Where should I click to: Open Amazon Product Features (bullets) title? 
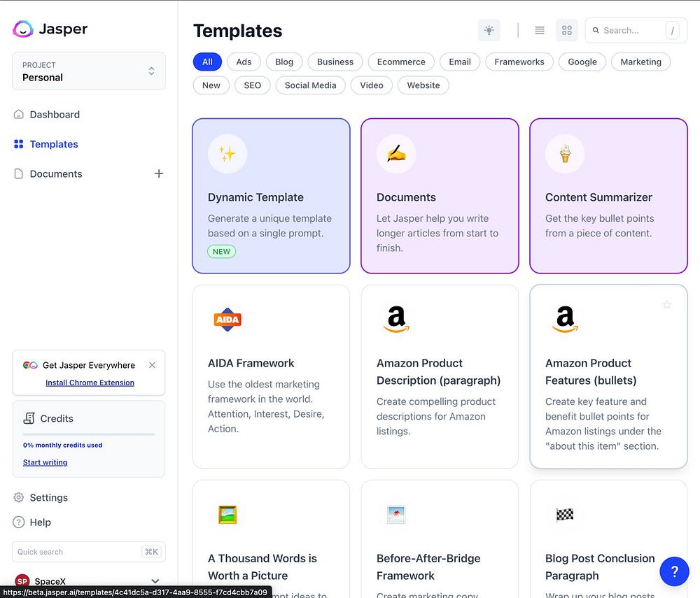pyautogui.click(x=591, y=371)
